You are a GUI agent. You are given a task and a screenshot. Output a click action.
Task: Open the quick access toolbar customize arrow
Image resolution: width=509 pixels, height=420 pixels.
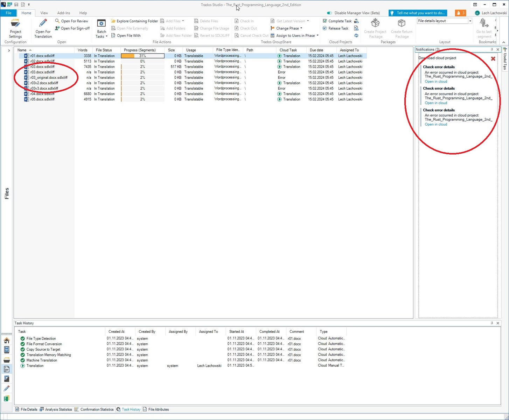pos(29,5)
